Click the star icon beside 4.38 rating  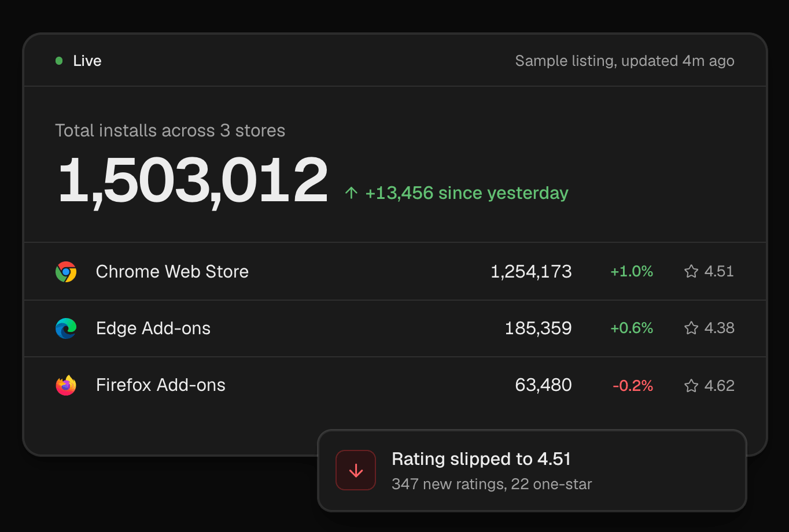(691, 328)
